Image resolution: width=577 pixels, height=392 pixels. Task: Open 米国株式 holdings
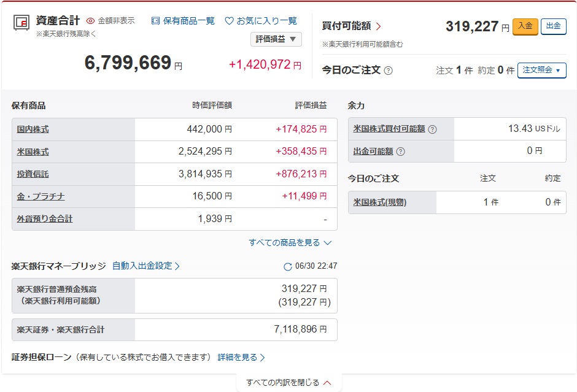[x=33, y=152]
